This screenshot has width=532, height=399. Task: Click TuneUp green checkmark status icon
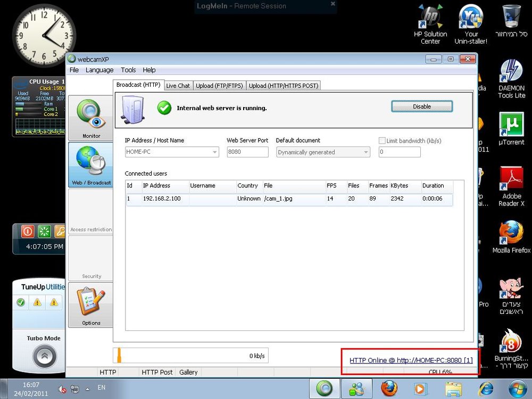(21, 302)
